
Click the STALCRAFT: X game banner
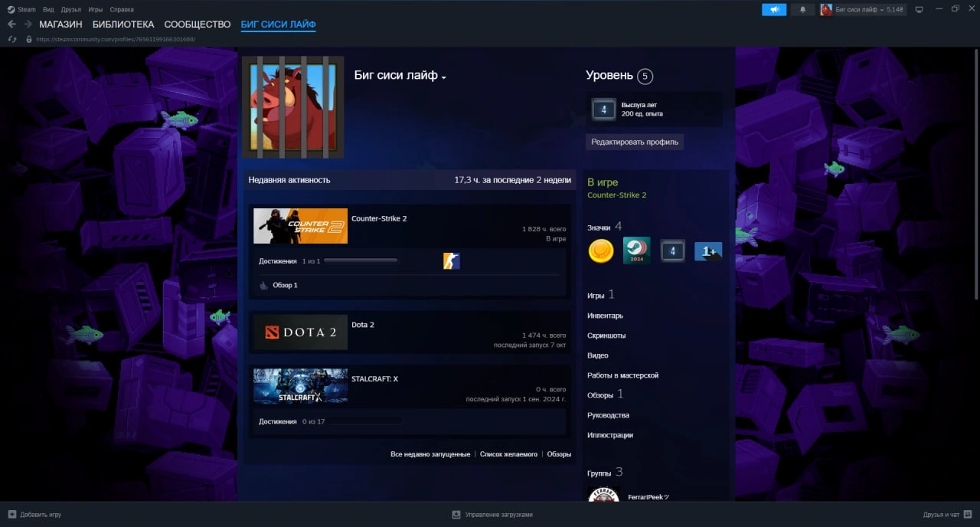[300, 386]
